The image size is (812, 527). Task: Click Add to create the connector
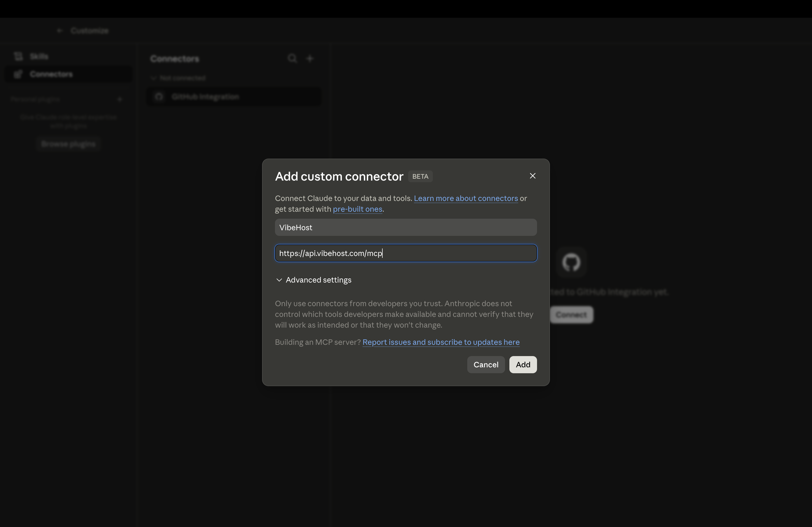pyautogui.click(x=523, y=365)
